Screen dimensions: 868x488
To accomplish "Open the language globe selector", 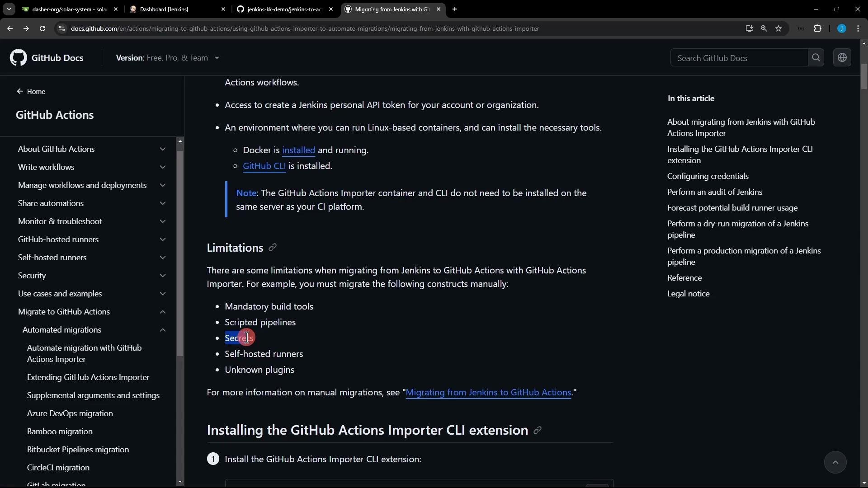I will [842, 58].
